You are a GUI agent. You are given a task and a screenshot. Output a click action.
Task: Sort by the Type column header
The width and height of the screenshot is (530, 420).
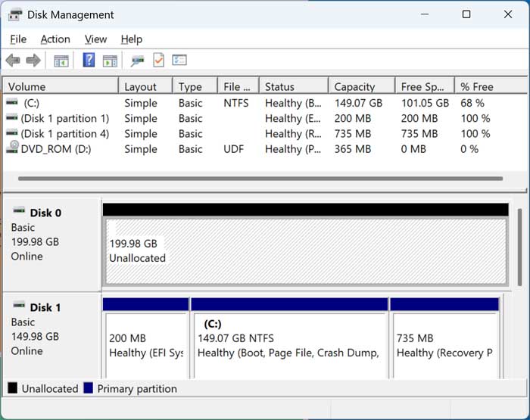click(x=195, y=86)
